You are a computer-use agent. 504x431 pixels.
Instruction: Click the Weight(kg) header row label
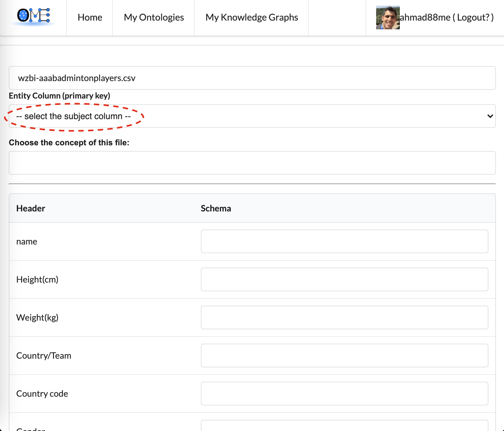tap(37, 317)
